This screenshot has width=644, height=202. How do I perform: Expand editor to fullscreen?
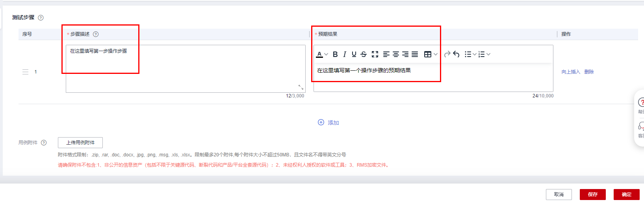click(x=375, y=54)
